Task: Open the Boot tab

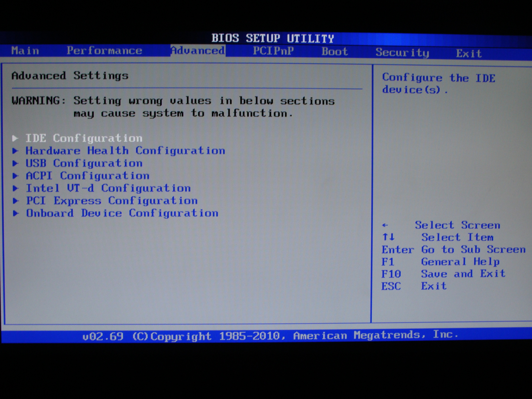Action: point(335,52)
